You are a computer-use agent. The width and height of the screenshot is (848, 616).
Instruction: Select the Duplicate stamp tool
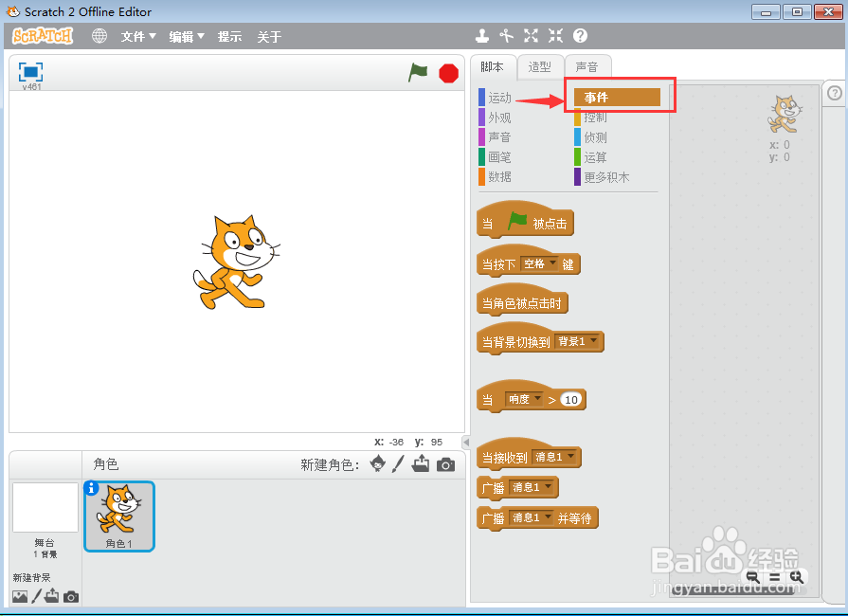tap(482, 36)
